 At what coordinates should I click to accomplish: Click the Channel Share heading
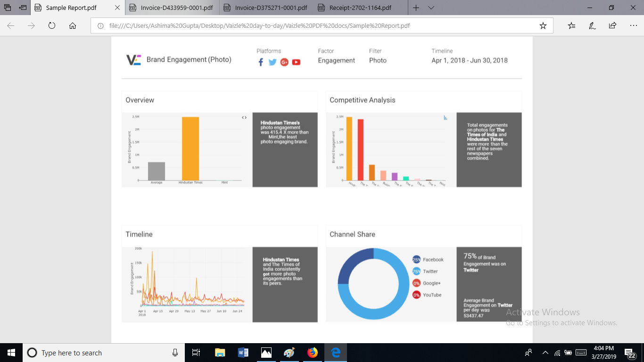353,234
